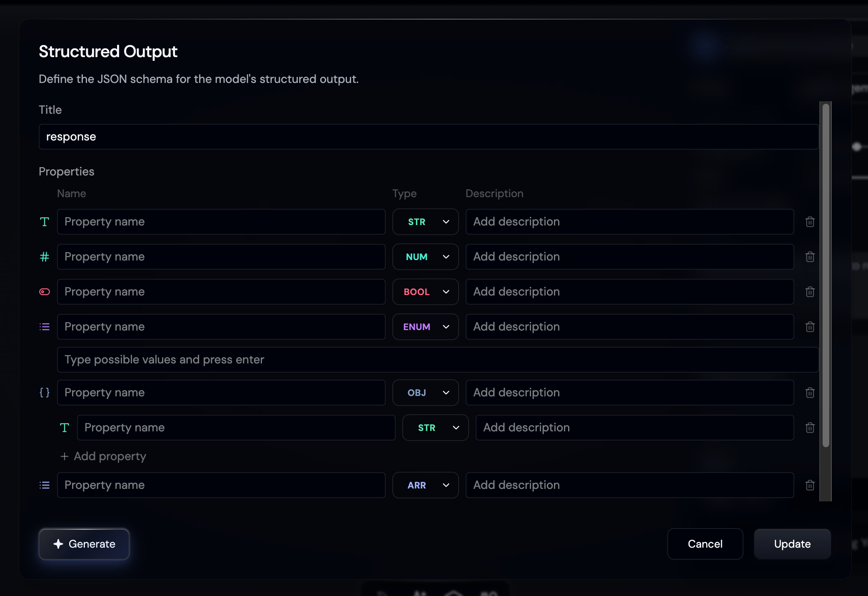Viewport: 868px width, 596px height.
Task: Click the properties list scrollbar
Action: click(826, 275)
